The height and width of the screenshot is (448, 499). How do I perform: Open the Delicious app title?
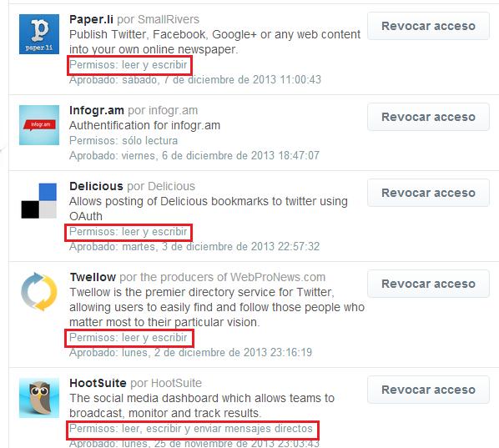(x=96, y=186)
